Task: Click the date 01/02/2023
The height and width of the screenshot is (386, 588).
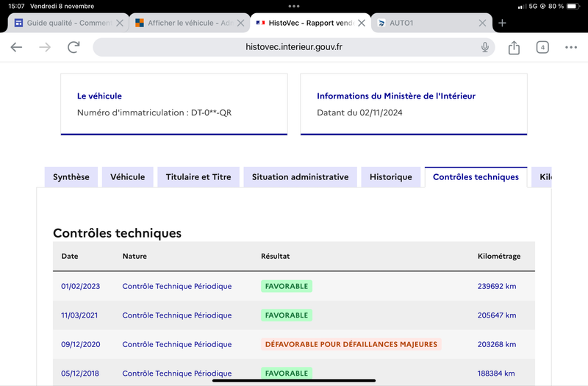Action: pos(81,286)
